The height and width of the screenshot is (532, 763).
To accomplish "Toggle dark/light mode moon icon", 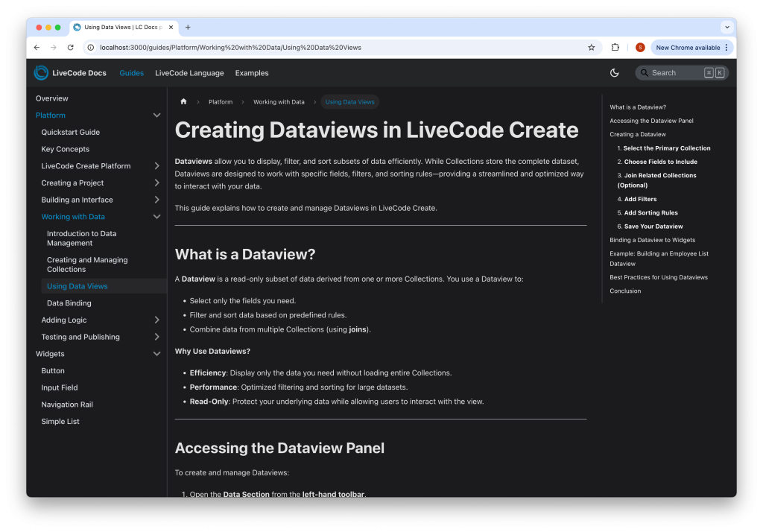I will [x=615, y=73].
